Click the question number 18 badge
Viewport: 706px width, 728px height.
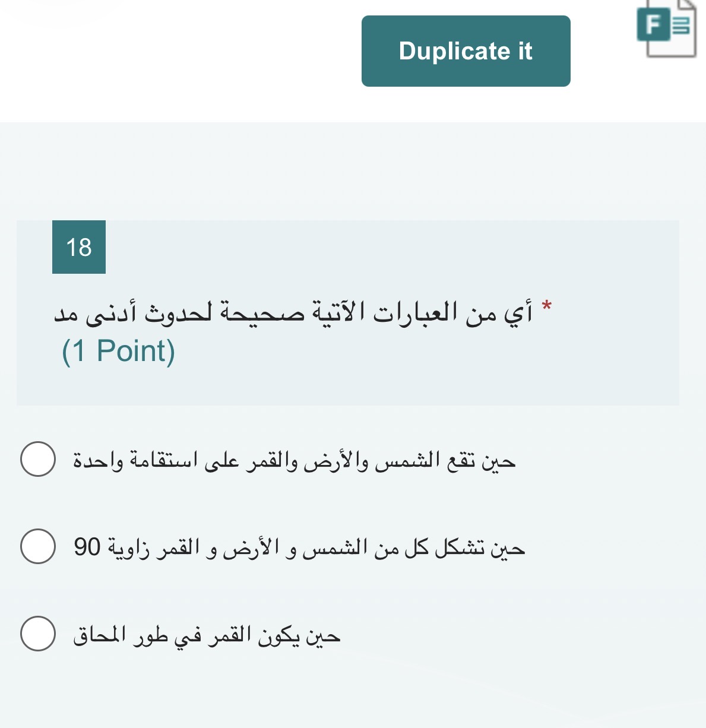[79, 247]
